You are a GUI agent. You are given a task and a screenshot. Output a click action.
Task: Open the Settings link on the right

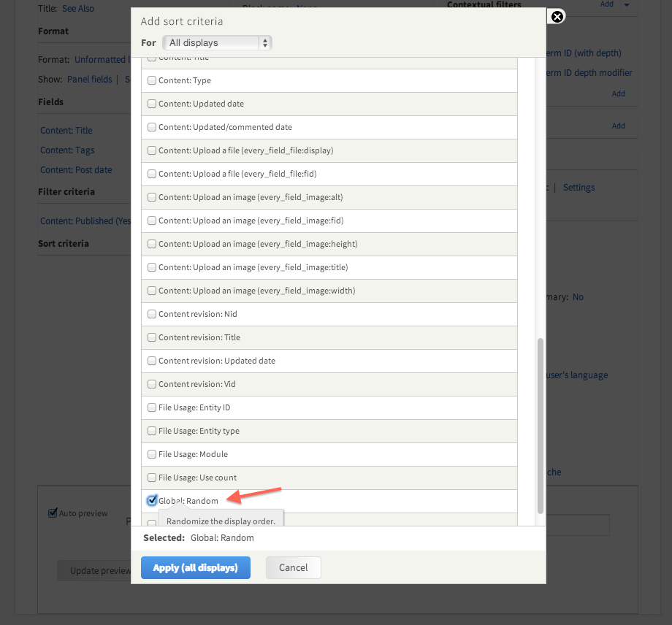(579, 187)
